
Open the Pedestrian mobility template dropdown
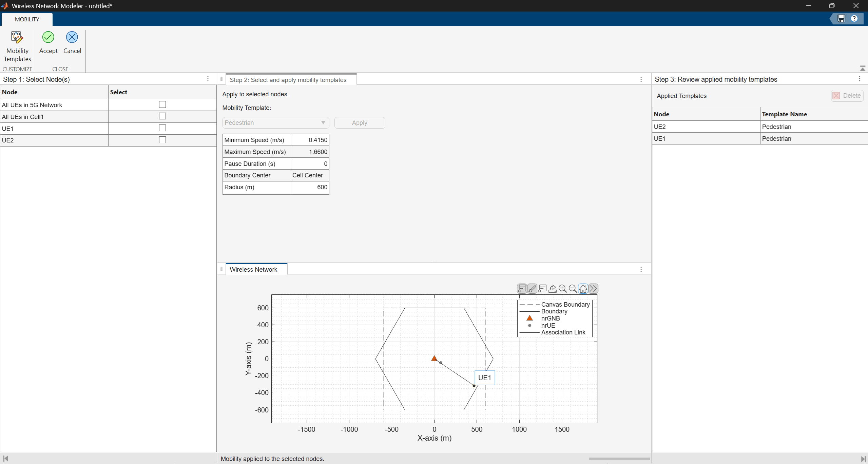point(276,123)
